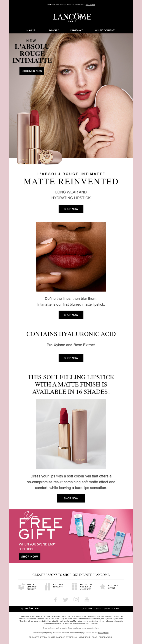Click Shop Now under Matte Reinvented

(71, 209)
